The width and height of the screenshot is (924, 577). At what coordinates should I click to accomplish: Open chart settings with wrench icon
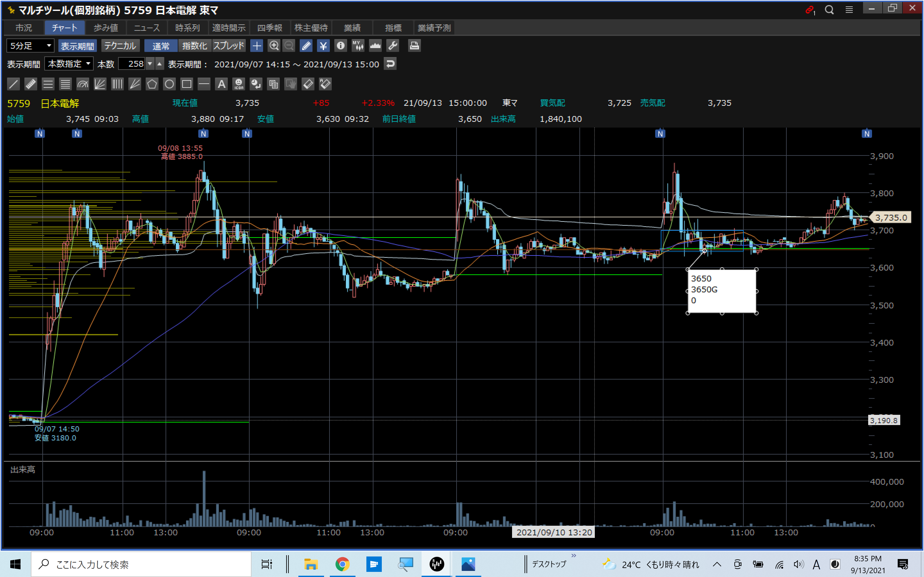click(x=392, y=46)
